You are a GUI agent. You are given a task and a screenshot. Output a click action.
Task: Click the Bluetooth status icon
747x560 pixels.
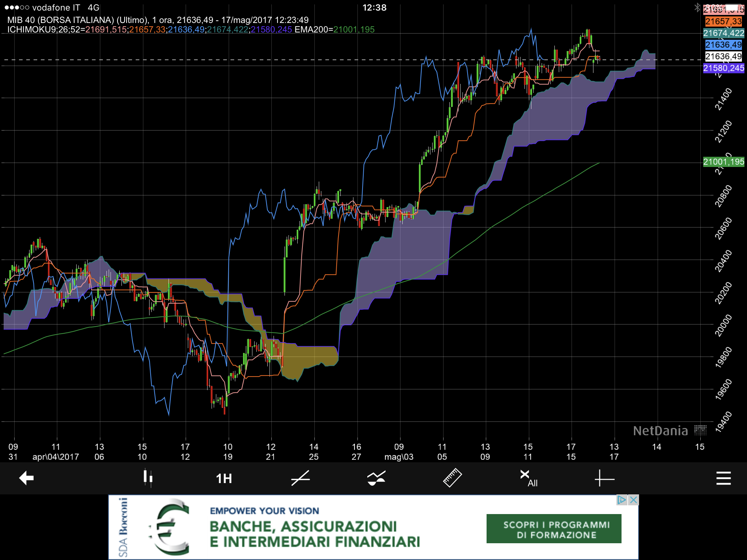[697, 8]
